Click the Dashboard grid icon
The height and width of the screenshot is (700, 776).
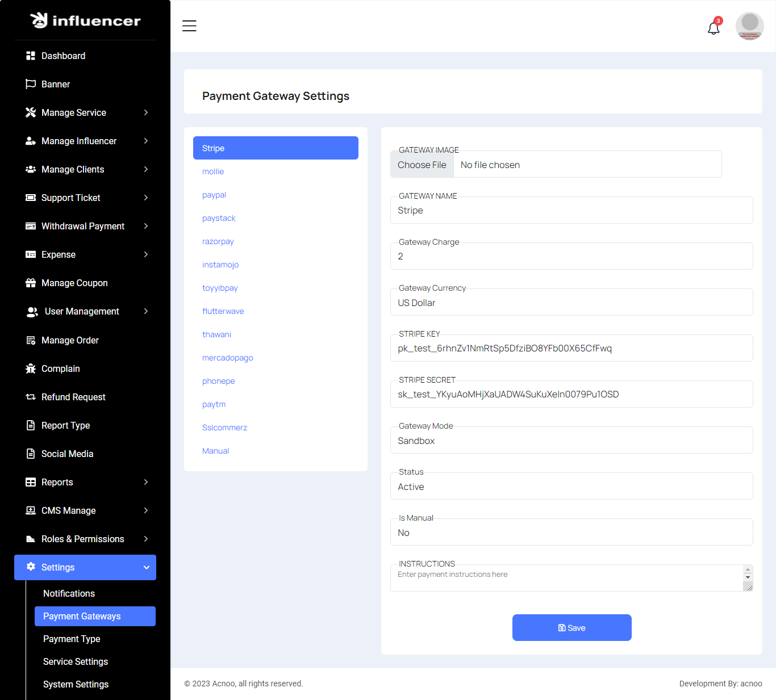pos(31,56)
